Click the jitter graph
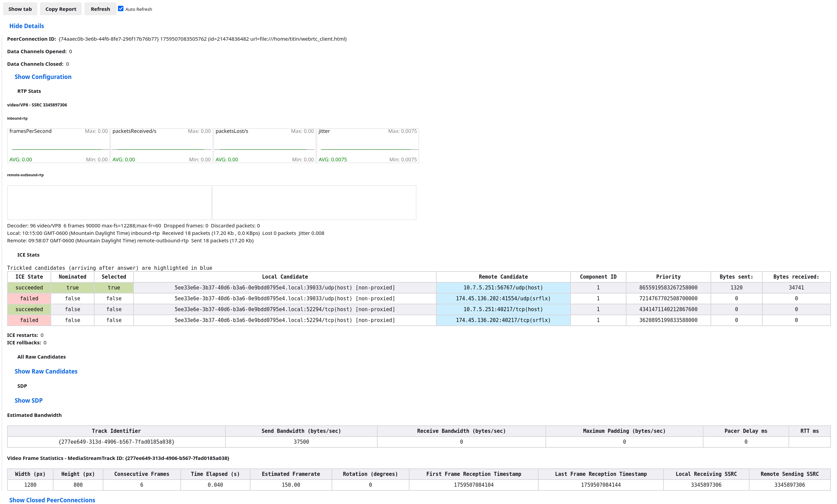This screenshot has height=504, width=837. [x=367, y=146]
